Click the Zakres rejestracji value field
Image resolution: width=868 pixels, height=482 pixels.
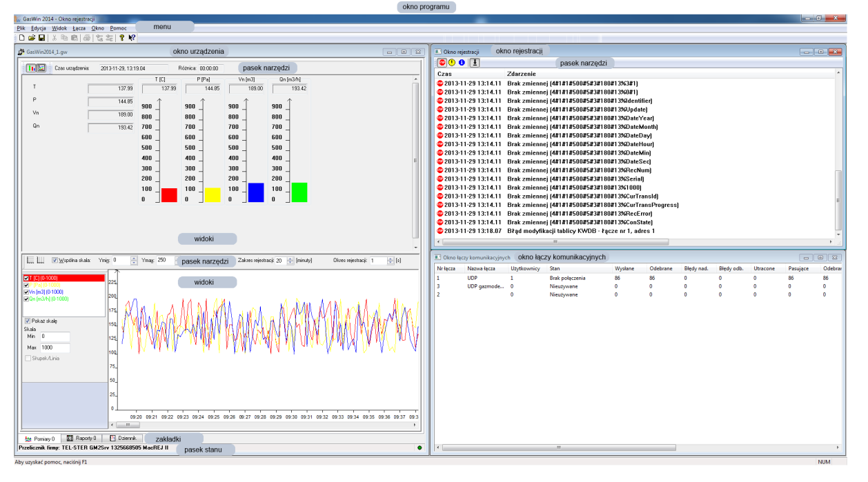click(281, 261)
